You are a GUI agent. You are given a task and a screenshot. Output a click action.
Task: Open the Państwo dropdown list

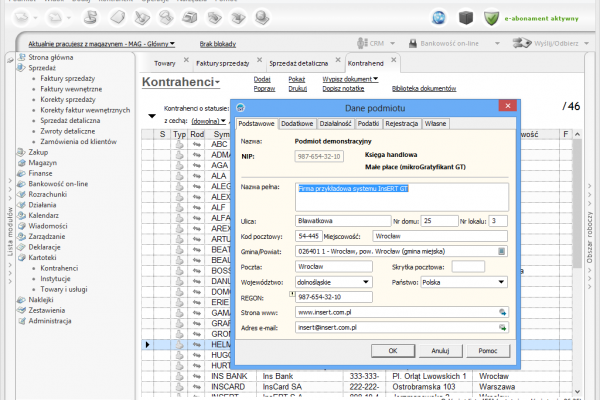pos(503,282)
